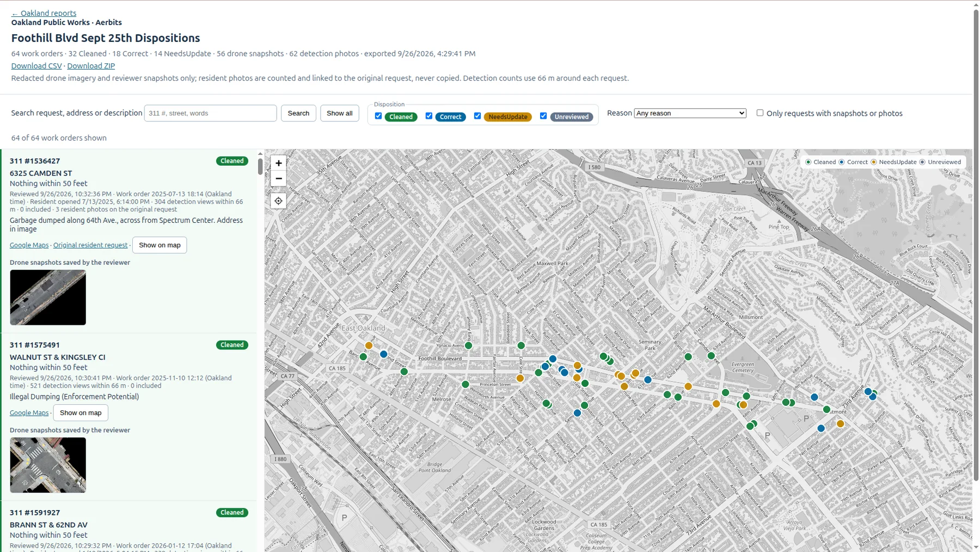Click blue marker east of 73rd Avenue
The width and height of the screenshot is (980, 552).
[873, 397]
